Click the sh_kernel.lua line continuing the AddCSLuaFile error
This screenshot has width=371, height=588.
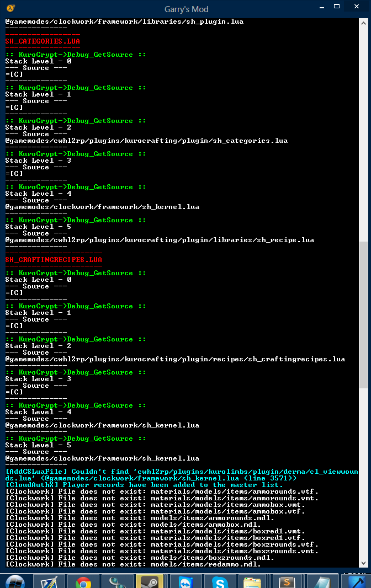point(151,478)
